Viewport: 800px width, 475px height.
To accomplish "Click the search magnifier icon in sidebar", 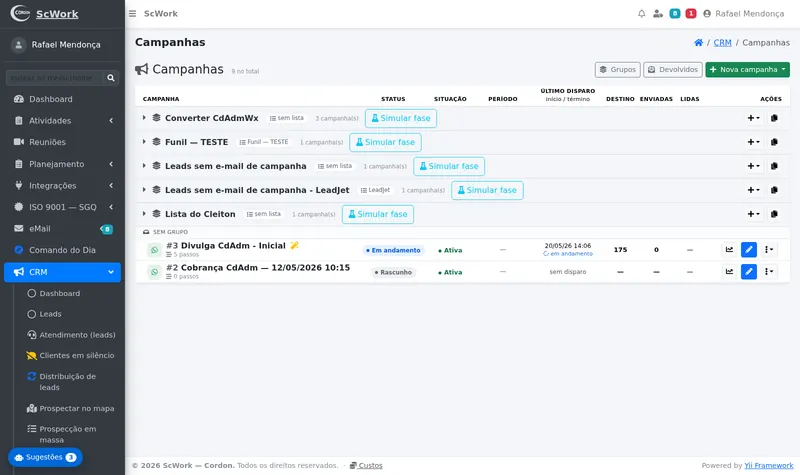I will click(x=111, y=78).
